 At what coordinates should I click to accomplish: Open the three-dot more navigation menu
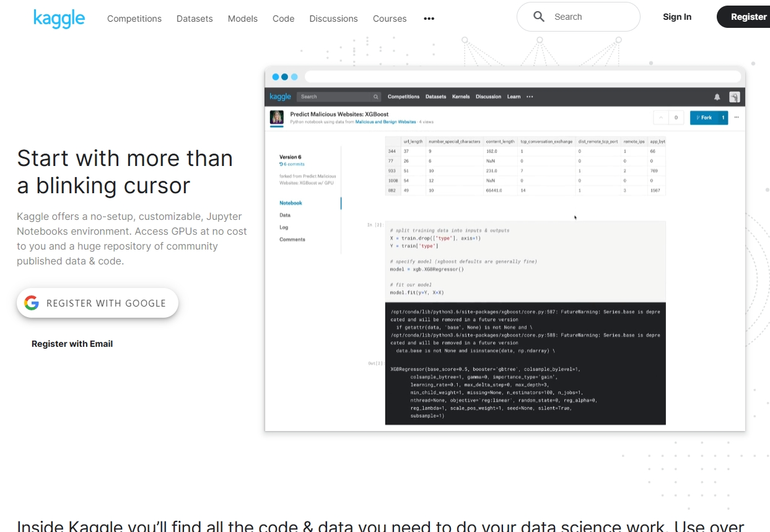(429, 19)
